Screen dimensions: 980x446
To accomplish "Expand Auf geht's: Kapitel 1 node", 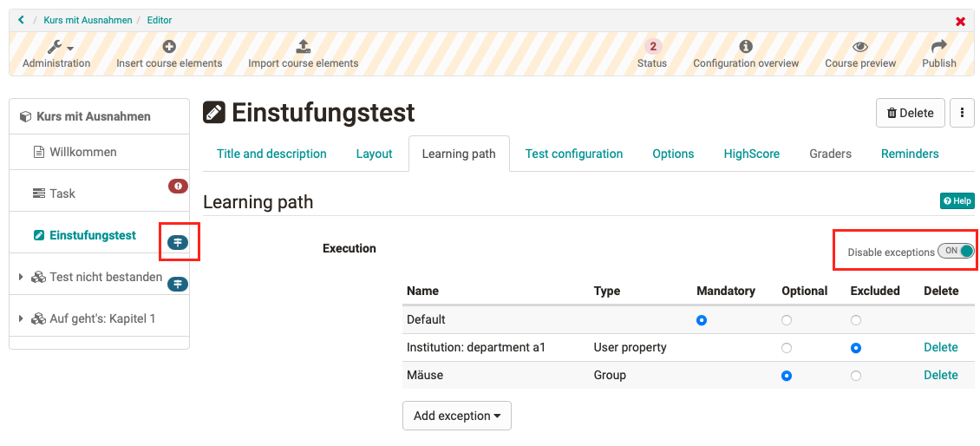I will coord(21,319).
